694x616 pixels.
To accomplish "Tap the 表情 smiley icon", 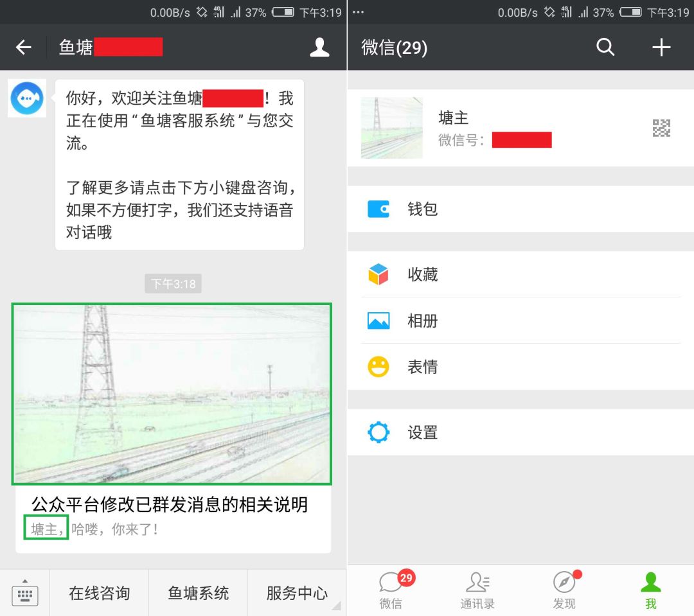I will (378, 367).
